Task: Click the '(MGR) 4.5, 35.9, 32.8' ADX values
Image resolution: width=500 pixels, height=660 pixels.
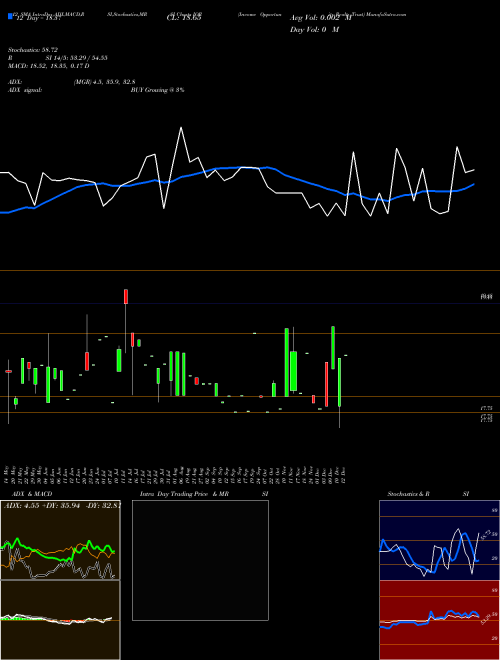Action: click(104, 82)
